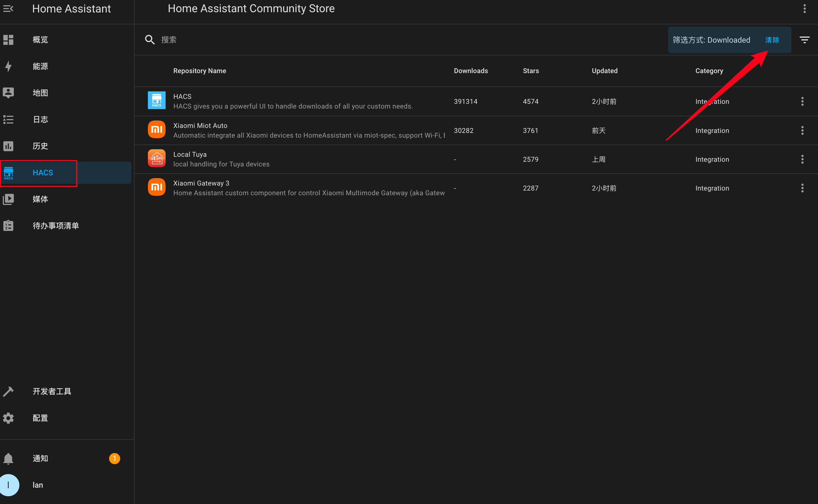Open the 通知 notifications label
The height and width of the screenshot is (504, 818).
[x=40, y=458]
